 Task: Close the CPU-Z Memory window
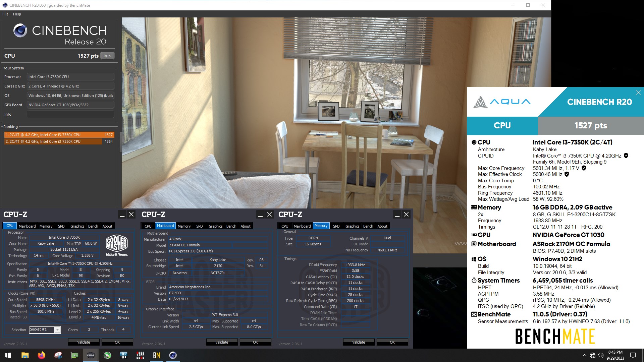406,215
